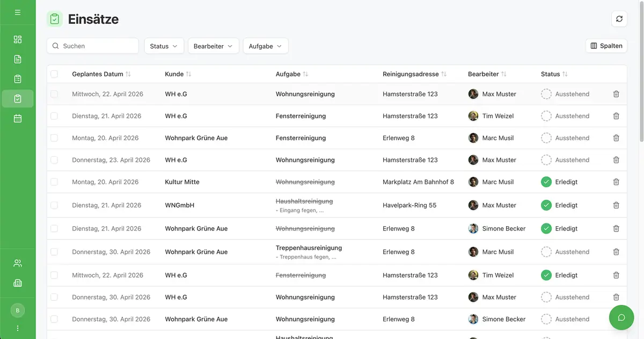
Task: Select all rows with the header checkbox
Action: pyautogui.click(x=54, y=74)
